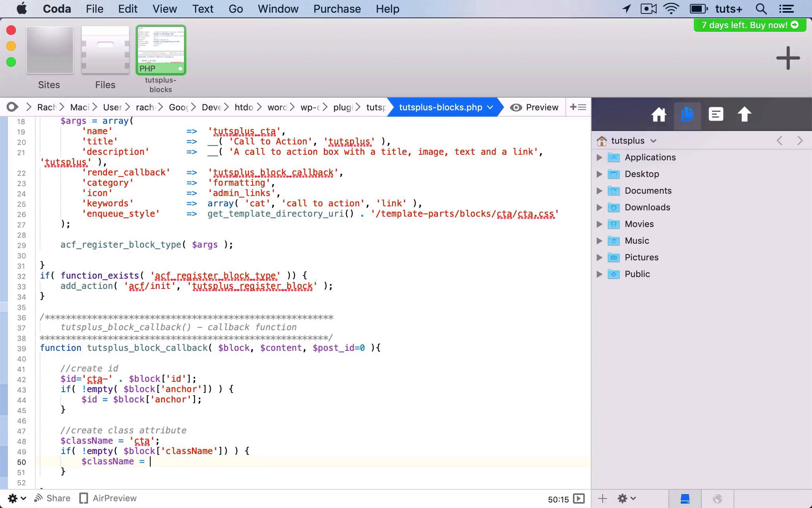Select the tutsplus-blocks PHP file thumbnail
812x508 pixels.
tap(161, 50)
